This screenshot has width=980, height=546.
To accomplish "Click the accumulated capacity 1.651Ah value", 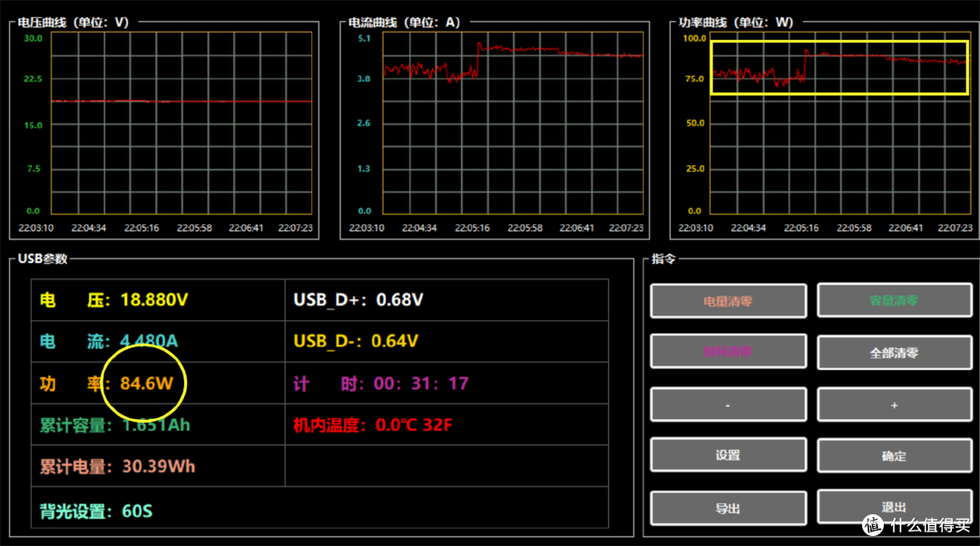I will click(156, 425).
